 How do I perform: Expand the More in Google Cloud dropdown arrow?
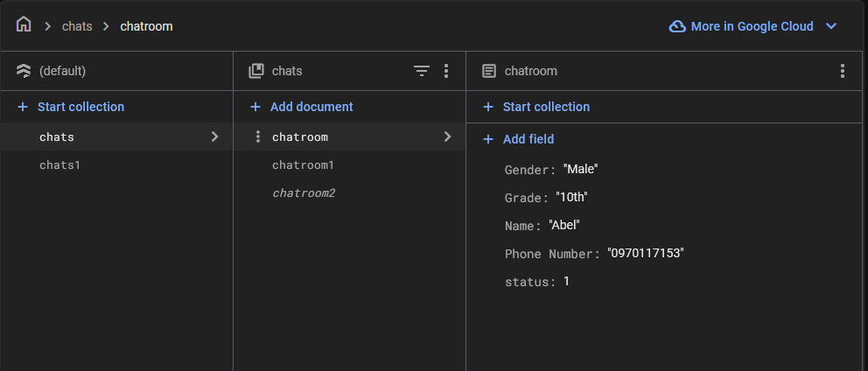pos(831,26)
